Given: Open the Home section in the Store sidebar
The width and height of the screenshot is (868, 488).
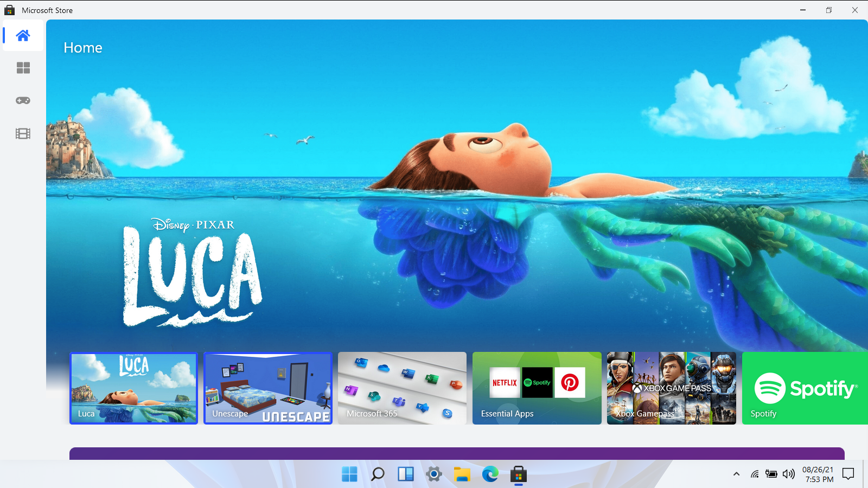Looking at the screenshot, I should point(22,35).
